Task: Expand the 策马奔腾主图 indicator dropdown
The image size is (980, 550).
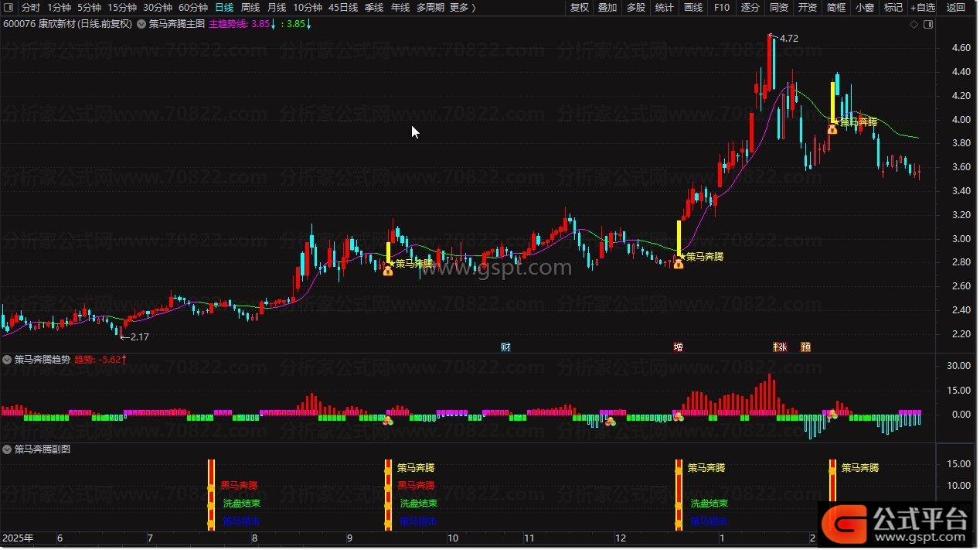Action: tap(141, 24)
